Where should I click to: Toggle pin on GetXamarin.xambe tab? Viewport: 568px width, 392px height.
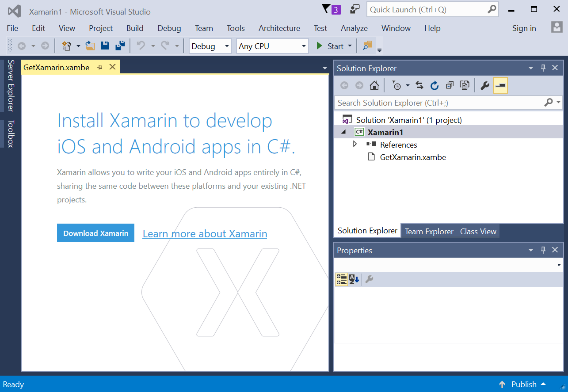click(100, 67)
